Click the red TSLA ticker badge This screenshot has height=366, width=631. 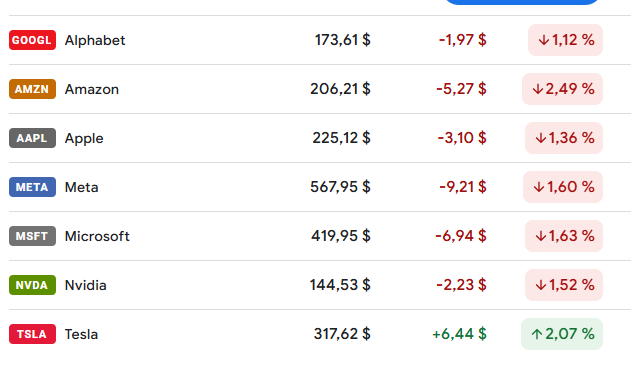point(32,334)
